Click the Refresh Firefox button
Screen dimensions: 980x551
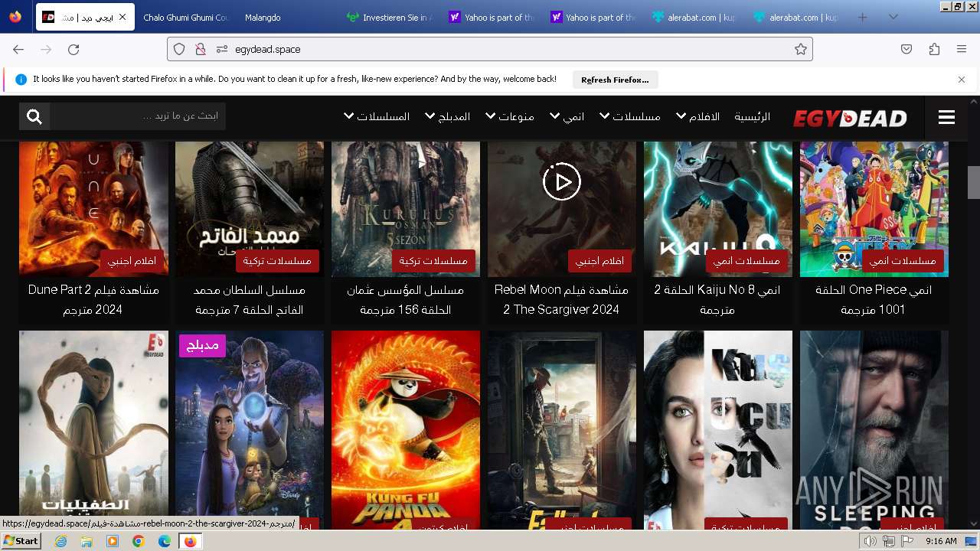(615, 80)
